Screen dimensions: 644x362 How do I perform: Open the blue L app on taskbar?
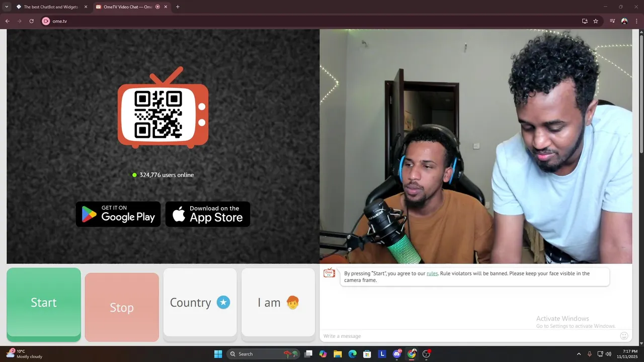pos(382,354)
